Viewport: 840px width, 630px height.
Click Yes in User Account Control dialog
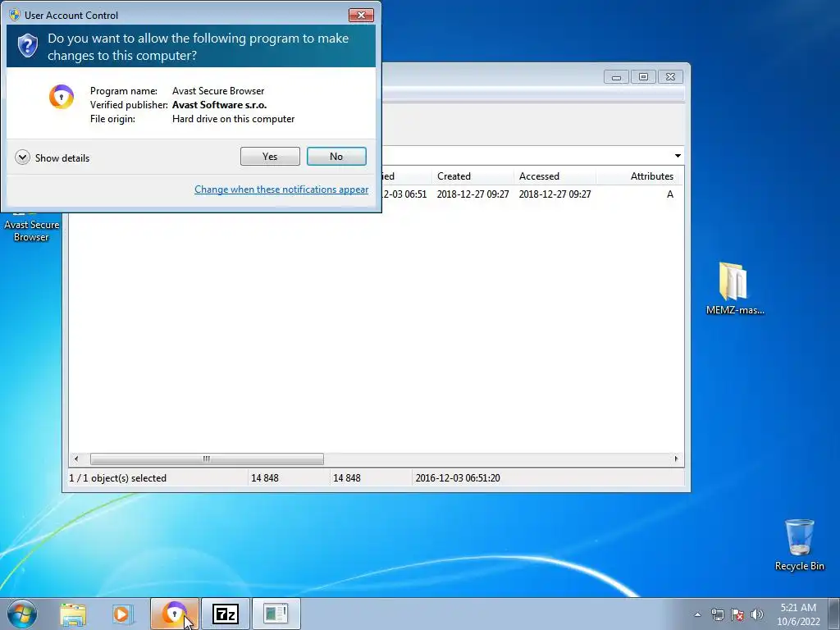click(270, 157)
